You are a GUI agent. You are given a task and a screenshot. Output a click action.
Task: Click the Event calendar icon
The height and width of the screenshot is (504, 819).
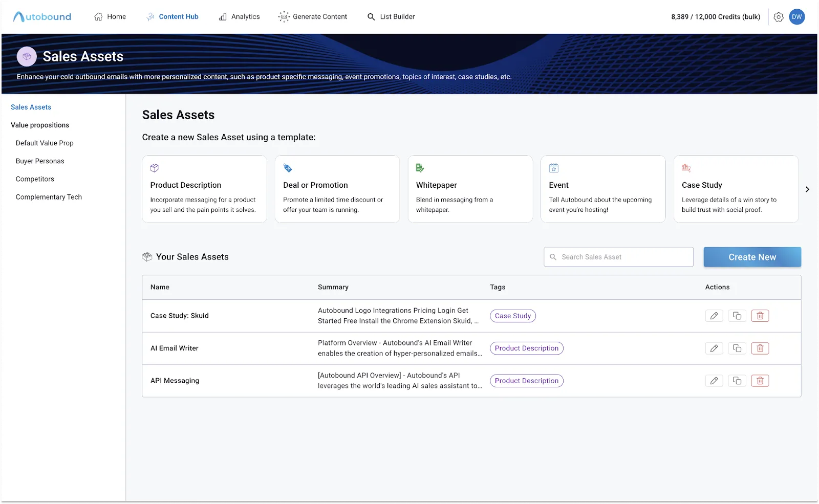pos(554,168)
